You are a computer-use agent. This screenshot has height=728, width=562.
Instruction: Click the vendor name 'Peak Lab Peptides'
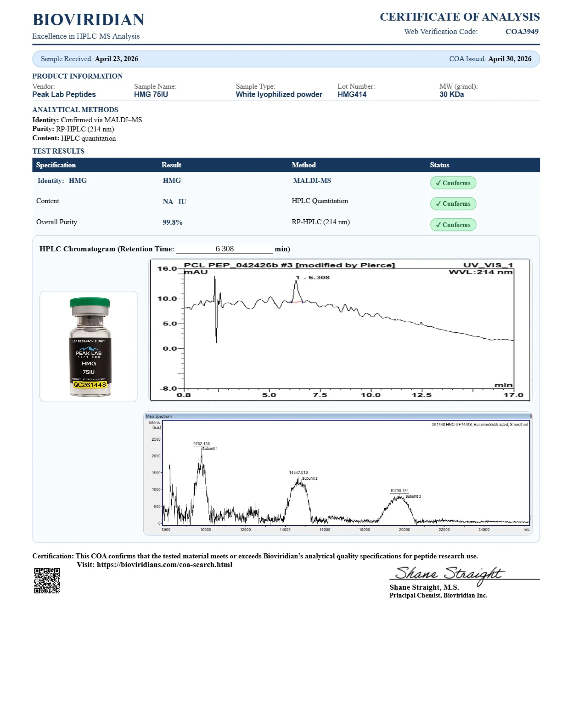point(64,94)
